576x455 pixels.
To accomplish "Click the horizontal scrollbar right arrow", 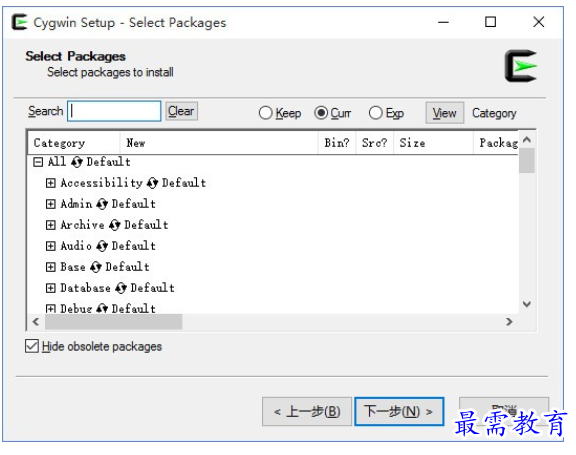I will [509, 322].
